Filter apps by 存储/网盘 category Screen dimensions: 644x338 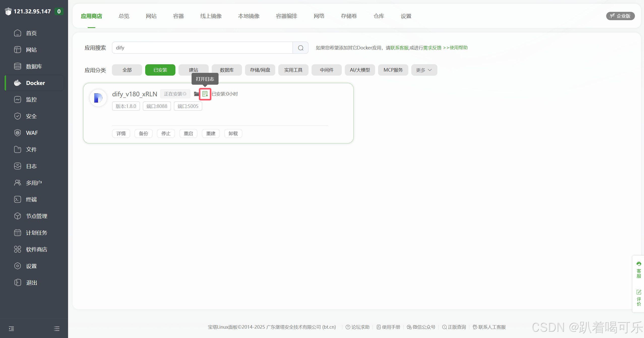pyautogui.click(x=260, y=70)
